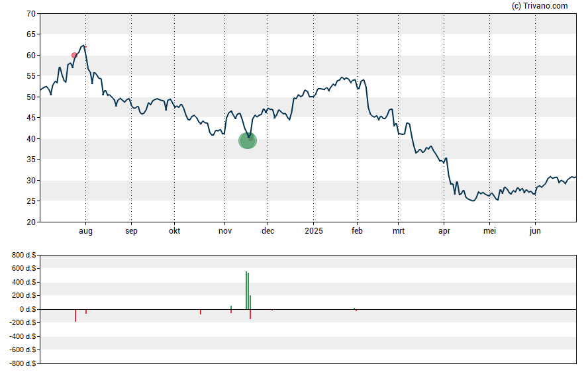Click the '2025' axis label
Image resolution: width=588 pixels, height=374 pixels.
313,231
